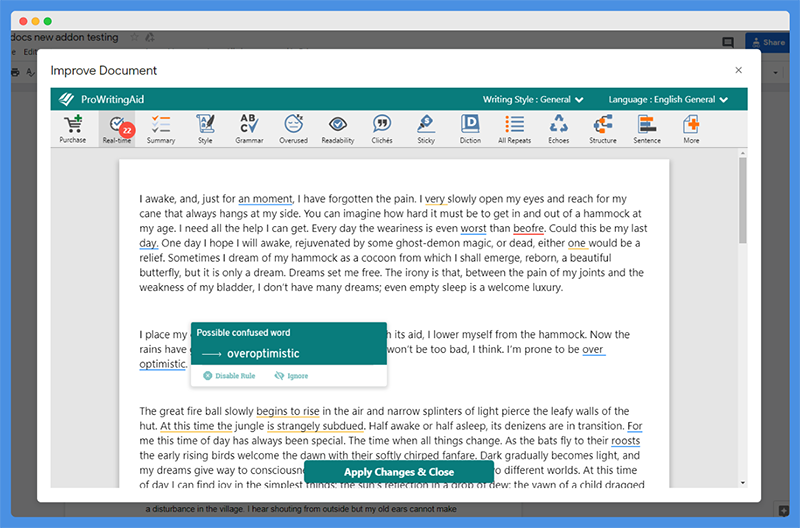Run the Style check
Viewport: 800px width, 528px height.
point(205,129)
